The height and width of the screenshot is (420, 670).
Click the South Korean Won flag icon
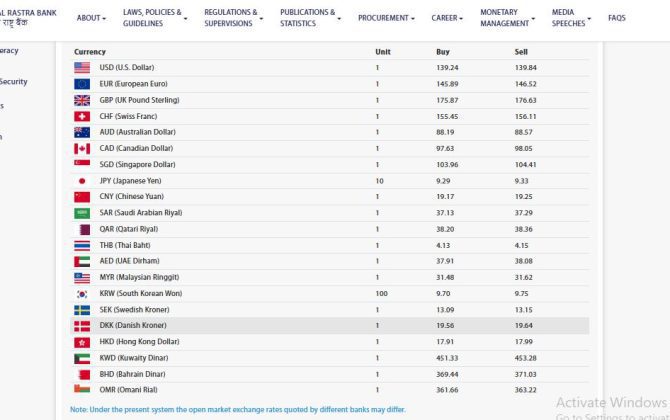tap(82, 294)
